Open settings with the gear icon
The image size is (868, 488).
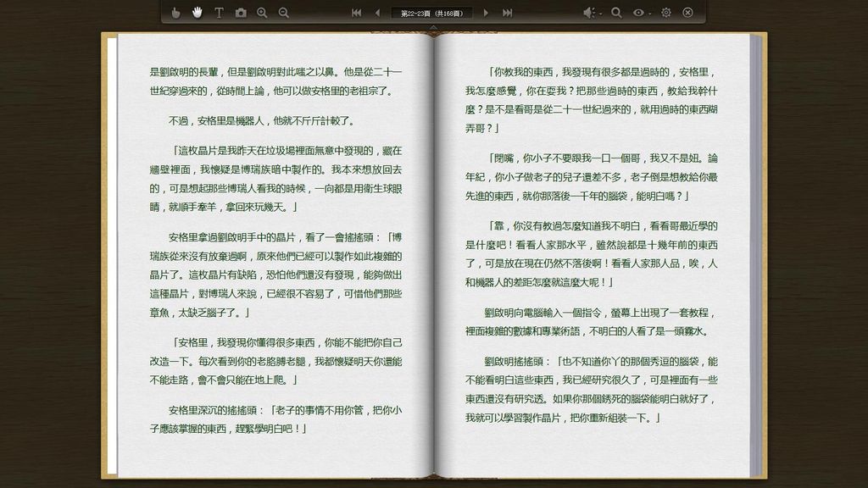coord(666,13)
